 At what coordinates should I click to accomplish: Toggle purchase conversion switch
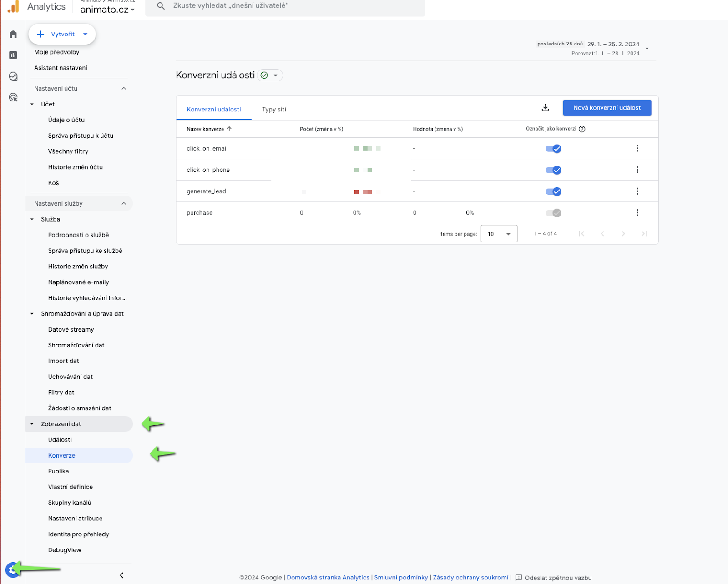coord(553,213)
